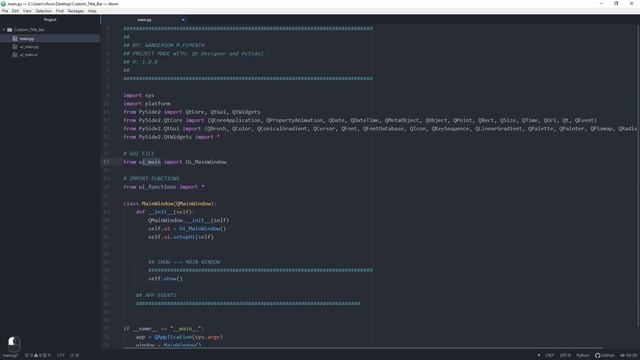Click the 'class MainWindow(QMainWindow):' line
This screenshot has width=640, height=360.
(170, 204)
